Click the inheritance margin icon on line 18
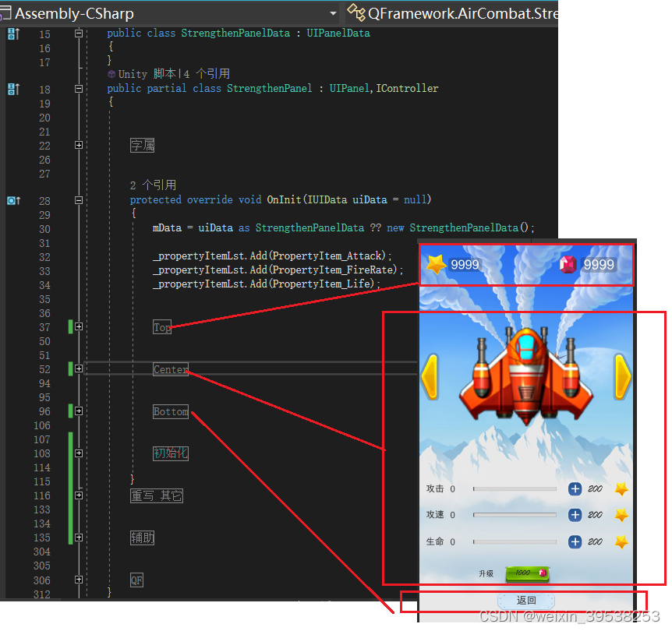The height and width of the screenshot is (631, 672). point(13,89)
